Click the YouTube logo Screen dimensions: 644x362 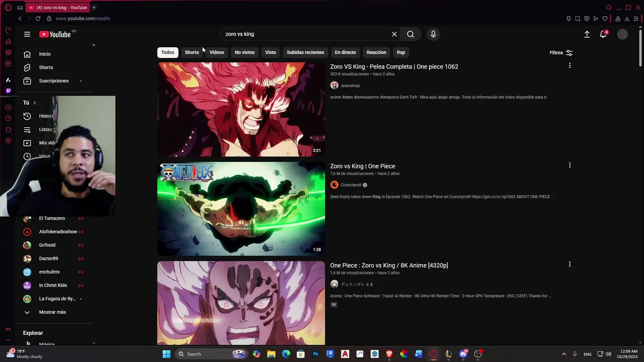[55, 34]
